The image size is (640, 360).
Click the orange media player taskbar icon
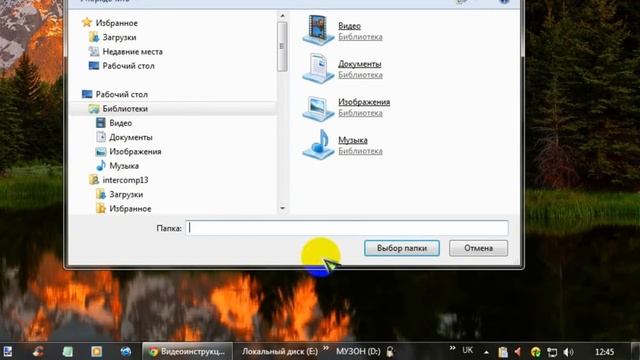(97, 351)
